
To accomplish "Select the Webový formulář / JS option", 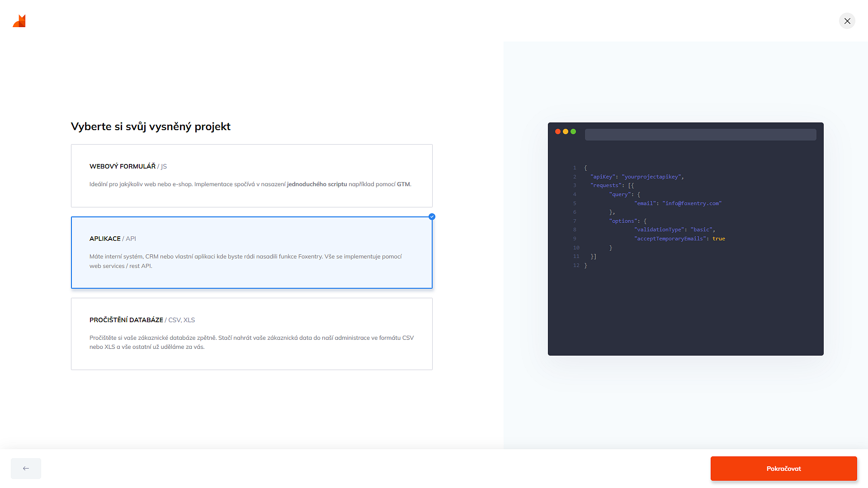I will coord(251,176).
